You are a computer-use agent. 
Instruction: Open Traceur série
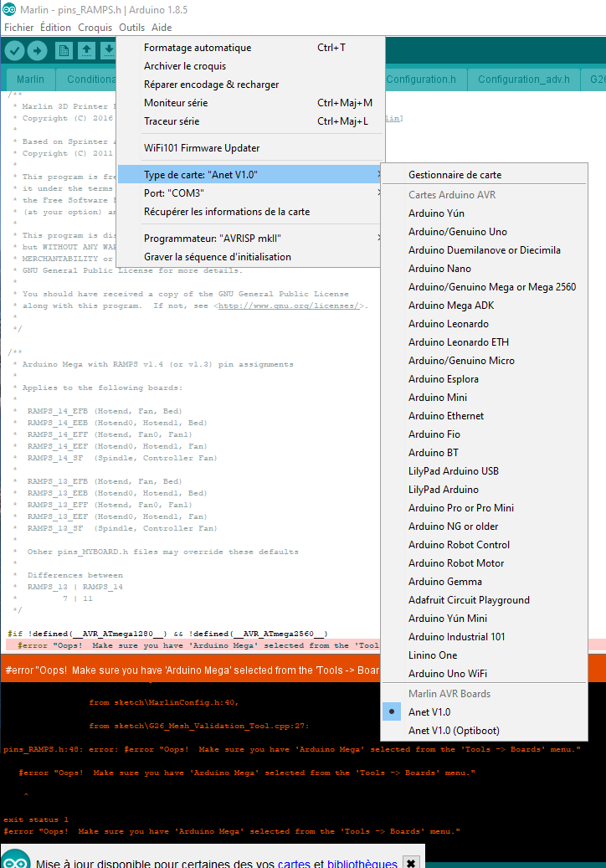[x=250, y=121]
